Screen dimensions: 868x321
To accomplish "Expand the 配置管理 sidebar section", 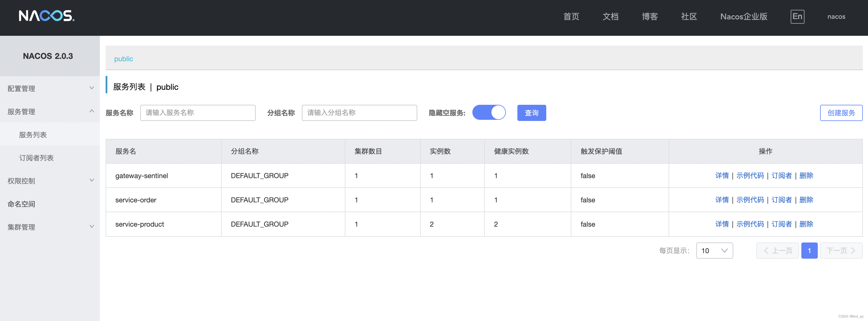I will [50, 88].
